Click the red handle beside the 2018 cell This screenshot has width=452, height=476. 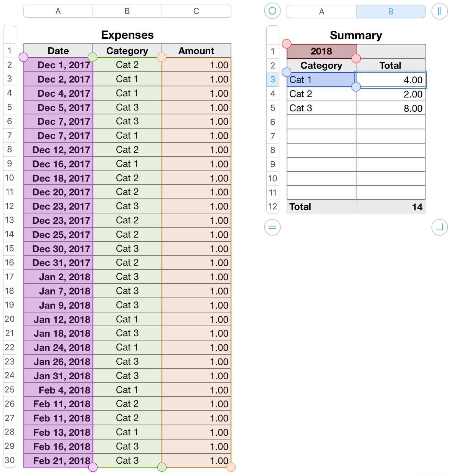click(x=356, y=58)
